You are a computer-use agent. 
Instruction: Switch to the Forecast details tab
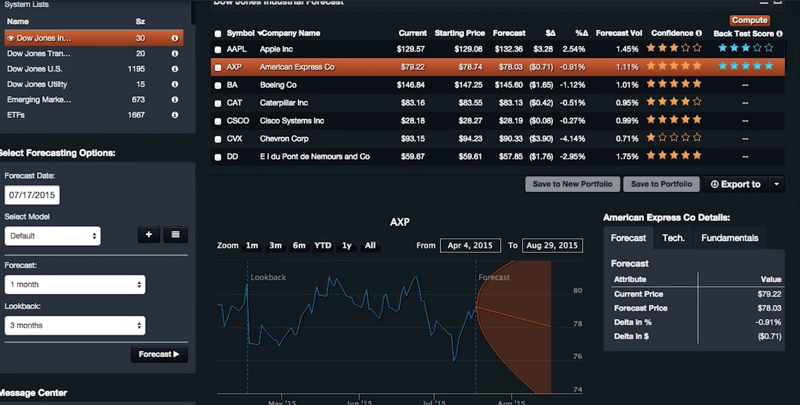628,238
